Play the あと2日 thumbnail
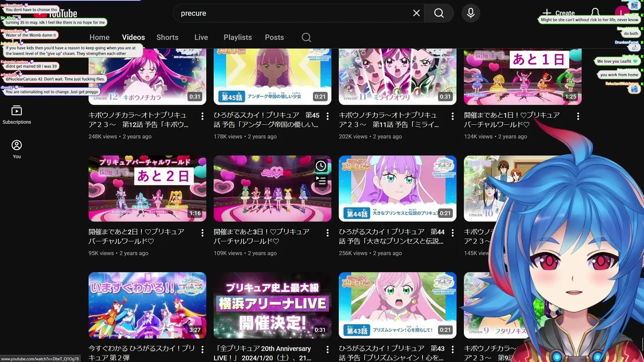This screenshot has height=362, width=644. [x=147, y=189]
